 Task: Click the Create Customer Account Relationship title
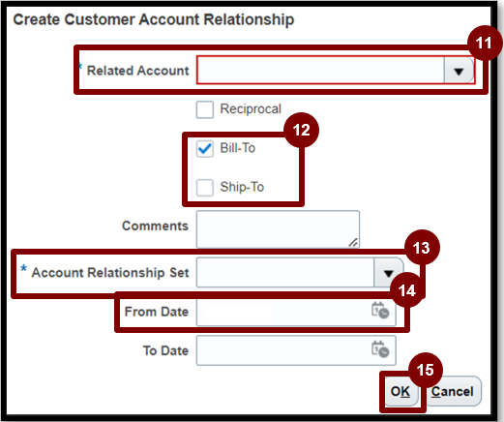154,19
